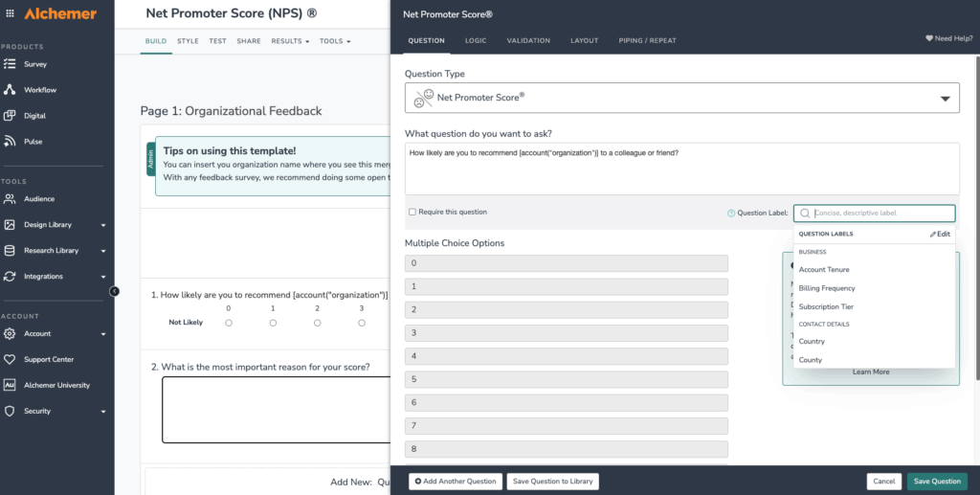The height and width of the screenshot is (495, 980).
Task: Open the Piping / Repeat tab
Action: click(x=648, y=40)
